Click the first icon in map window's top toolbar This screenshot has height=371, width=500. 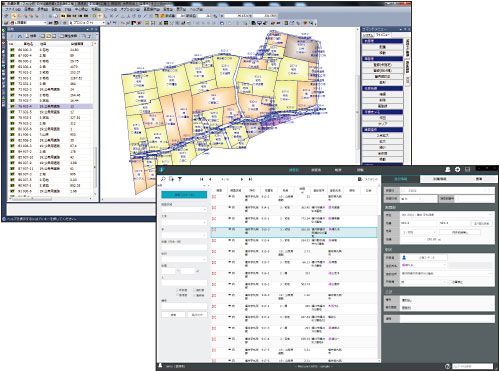click(x=6, y=16)
